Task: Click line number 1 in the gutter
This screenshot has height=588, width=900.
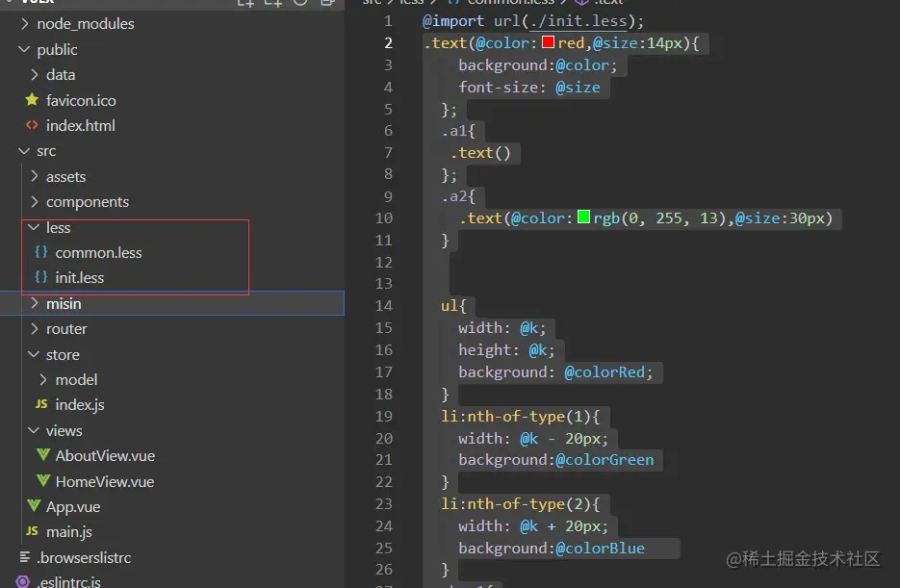Action: [389, 21]
